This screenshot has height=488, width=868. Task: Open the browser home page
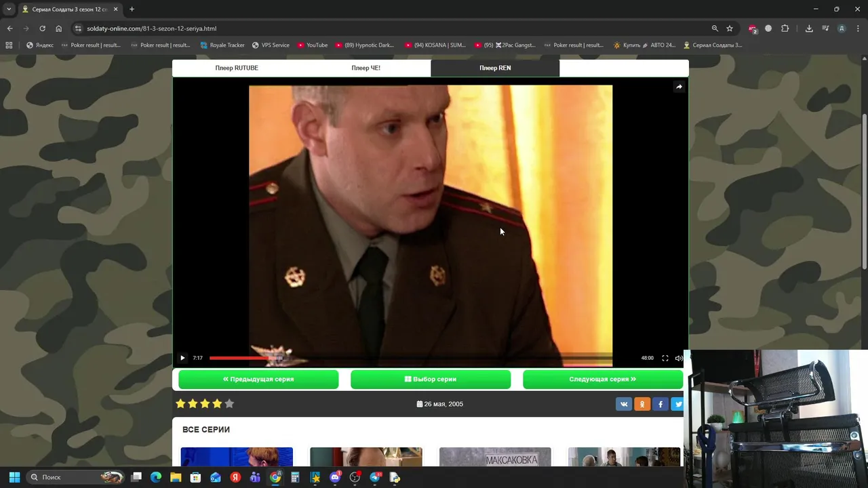click(x=58, y=28)
